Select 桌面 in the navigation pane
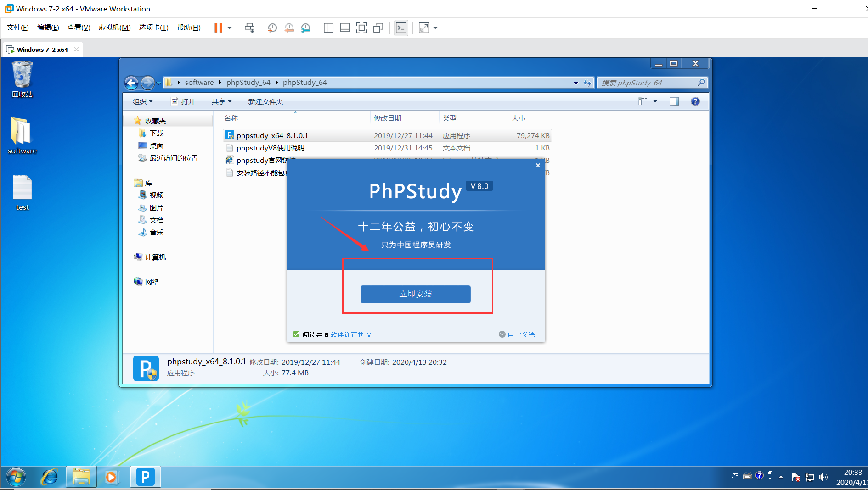868x490 pixels. coord(157,146)
